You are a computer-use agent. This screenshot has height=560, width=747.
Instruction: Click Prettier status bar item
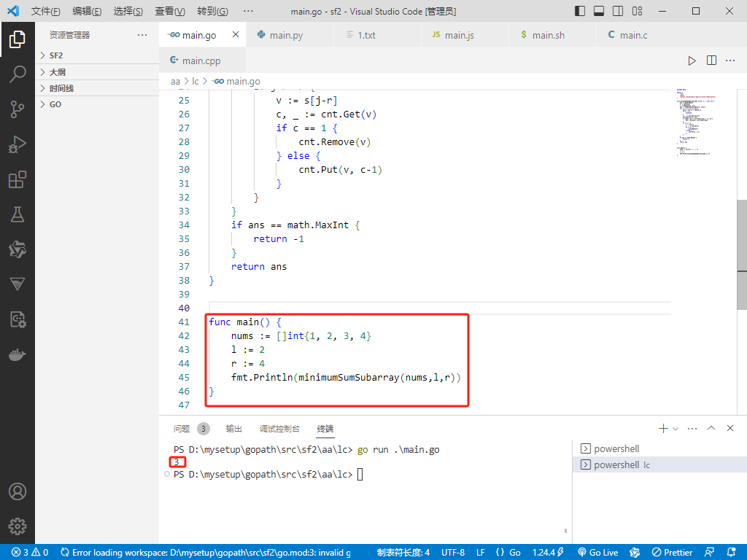(x=672, y=553)
